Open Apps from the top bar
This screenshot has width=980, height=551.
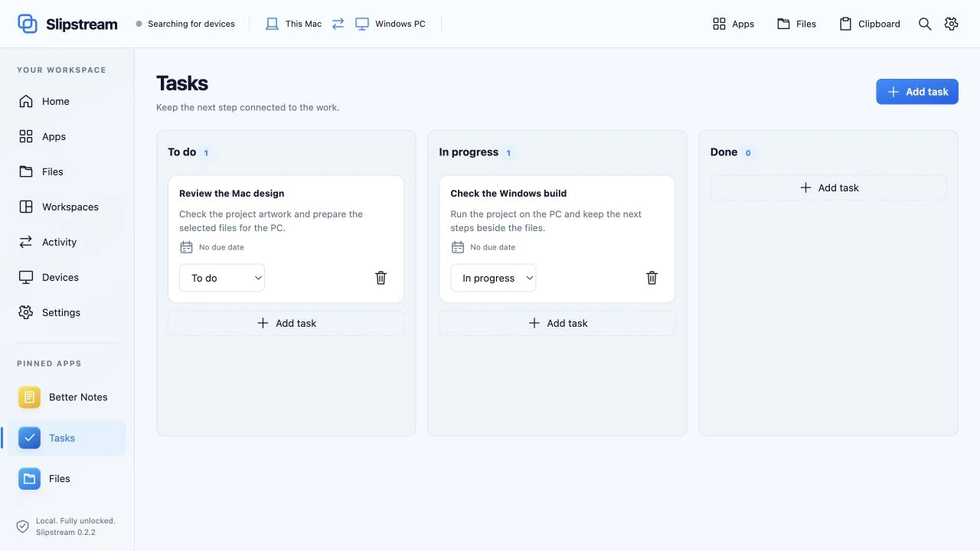click(733, 24)
